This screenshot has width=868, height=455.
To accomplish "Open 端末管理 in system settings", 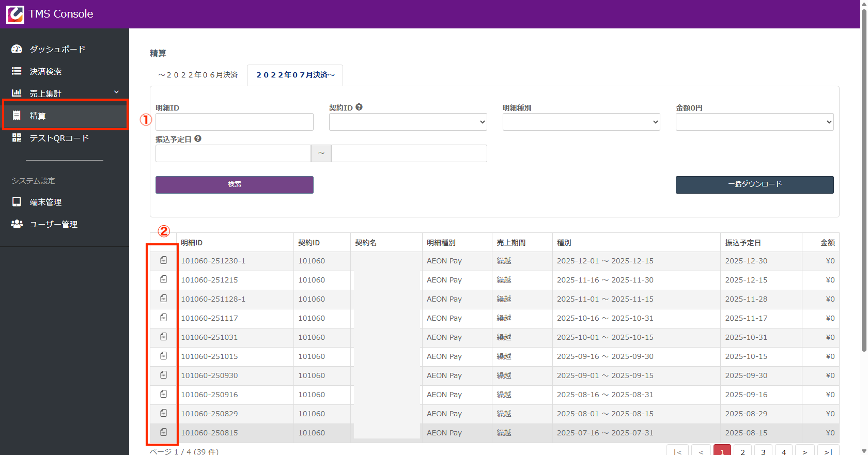I will (45, 202).
